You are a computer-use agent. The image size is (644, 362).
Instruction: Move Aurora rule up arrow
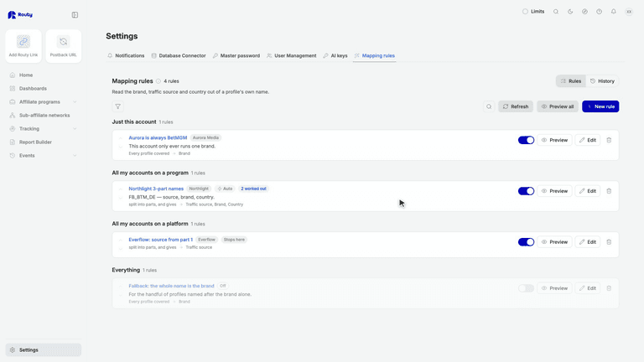(x=121, y=138)
